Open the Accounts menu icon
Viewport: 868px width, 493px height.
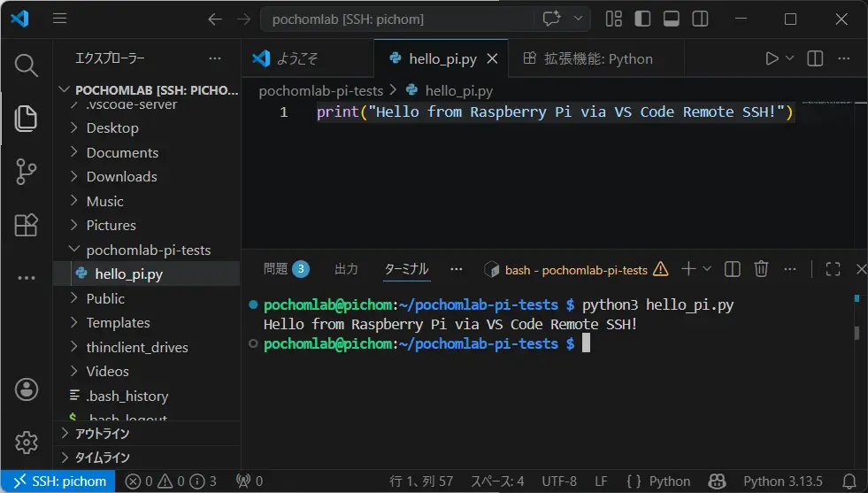click(26, 389)
